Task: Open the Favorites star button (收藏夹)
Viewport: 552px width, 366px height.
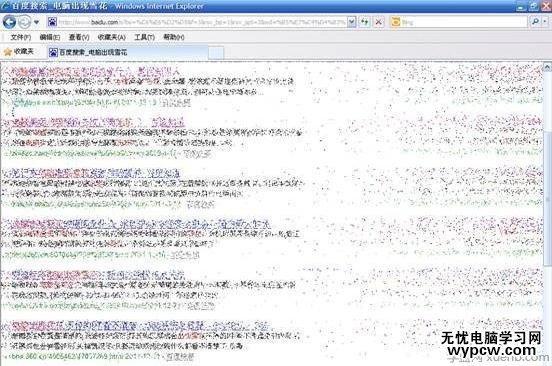Action: tap(19, 52)
